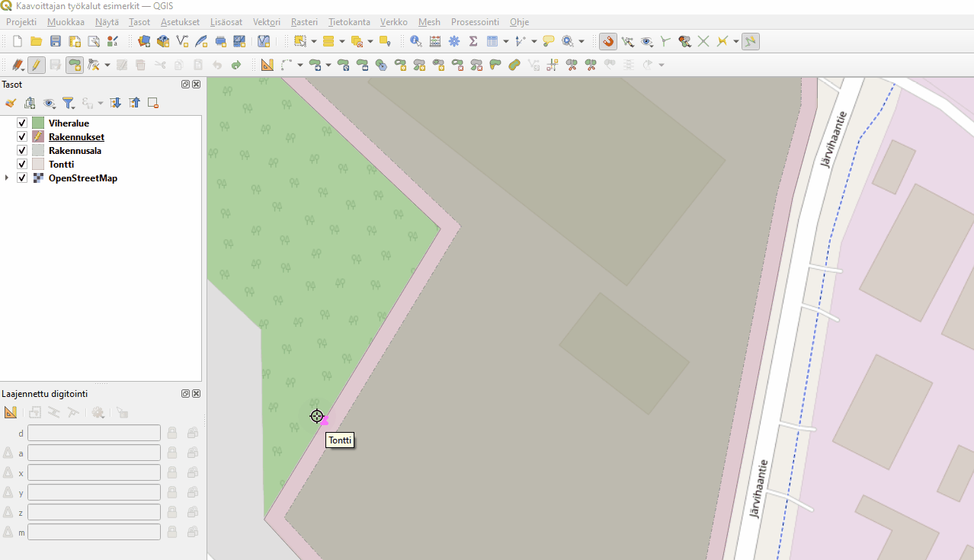This screenshot has height=560, width=974.
Task: Click the distance 'd' input field
Action: pyautogui.click(x=94, y=434)
